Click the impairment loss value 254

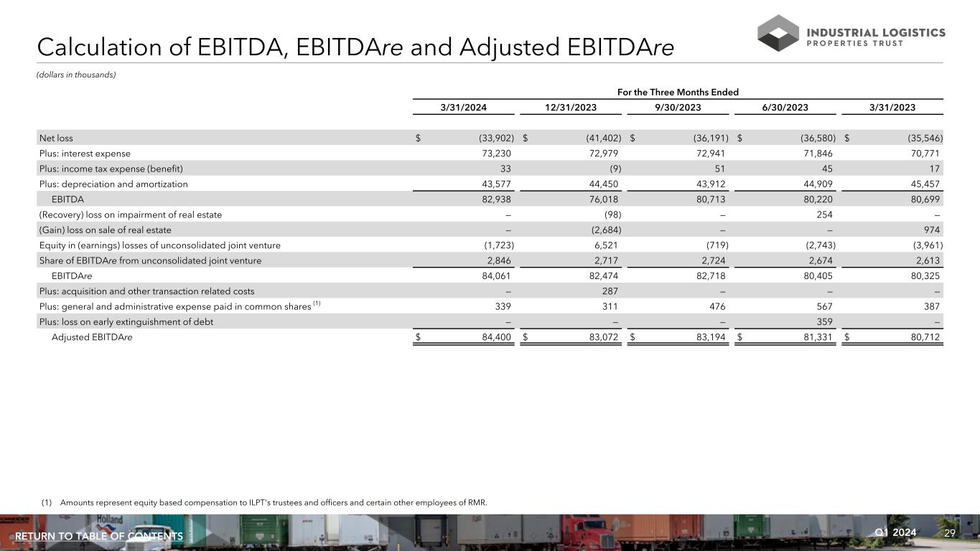825,215
